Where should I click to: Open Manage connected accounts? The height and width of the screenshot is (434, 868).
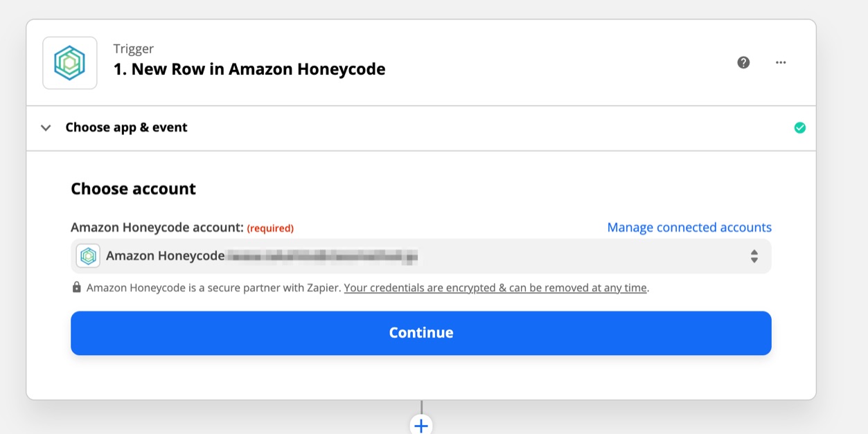[x=689, y=227]
